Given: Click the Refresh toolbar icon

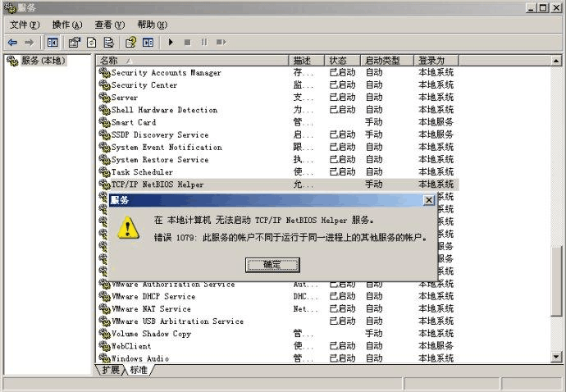Looking at the screenshot, I should point(92,42).
